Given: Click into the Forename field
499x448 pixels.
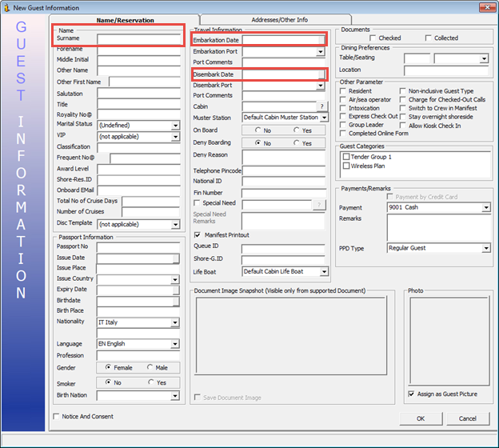Looking at the screenshot, I should (139, 50).
